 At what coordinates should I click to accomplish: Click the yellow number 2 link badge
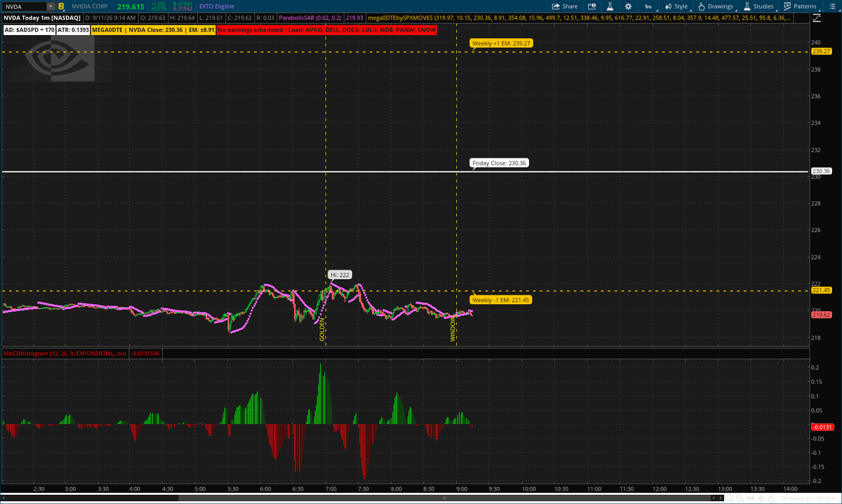point(61,6)
